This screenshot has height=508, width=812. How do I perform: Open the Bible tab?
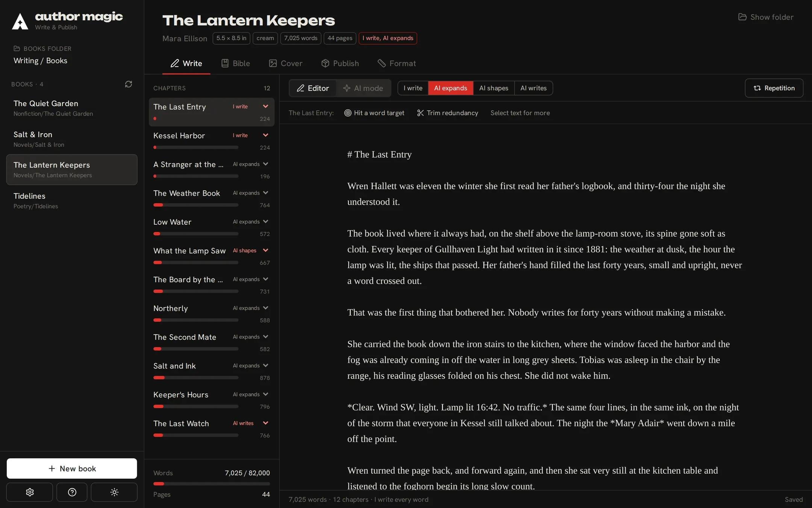click(x=236, y=63)
